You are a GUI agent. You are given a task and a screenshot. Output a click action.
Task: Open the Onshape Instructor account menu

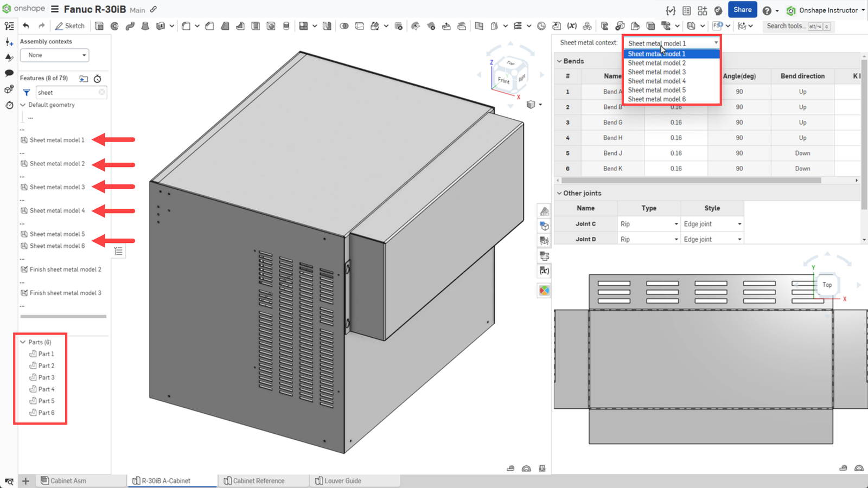click(828, 10)
